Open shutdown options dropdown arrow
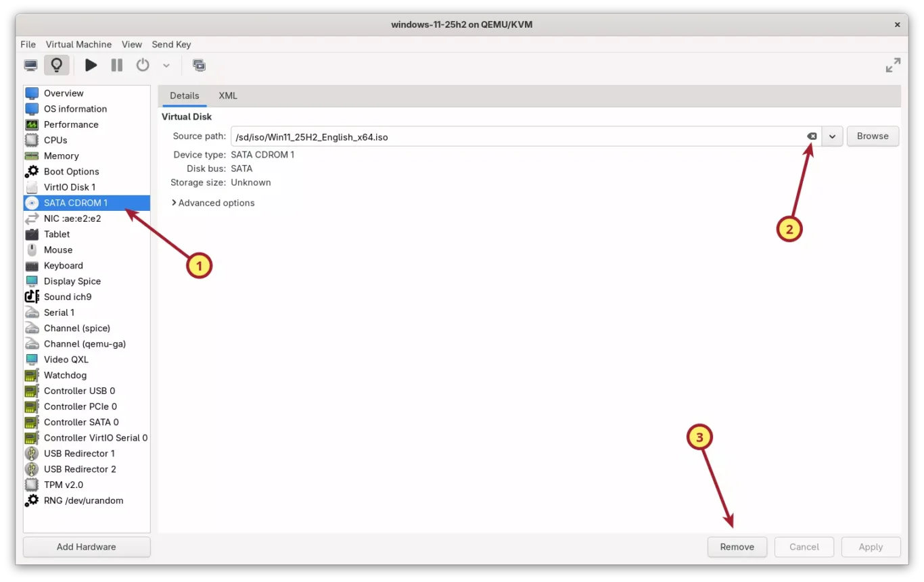Image resolution: width=924 pixels, height=582 pixels. tap(166, 66)
